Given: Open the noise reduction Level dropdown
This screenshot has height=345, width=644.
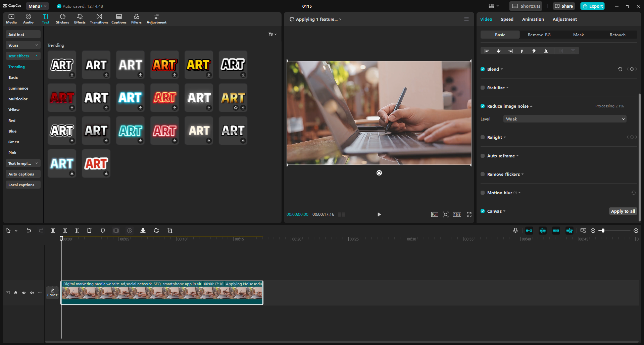Looking at the screenshot, I should click(564, 119).
